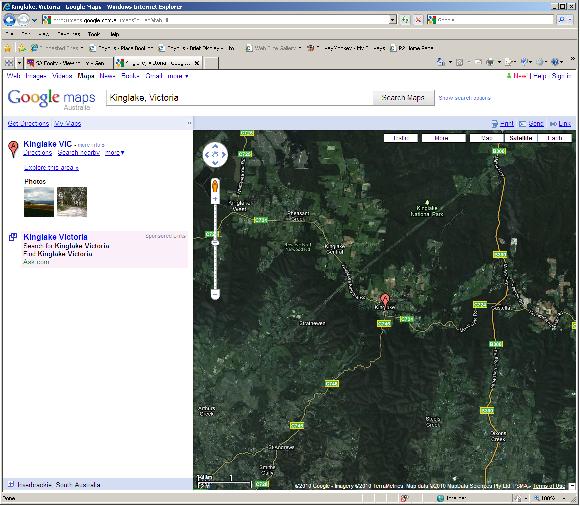The height and width of the screenshot is (506, 580).
Task: Pan the map up with the navigation arrow
Action: pyautogui.click(x=215, y=146)
